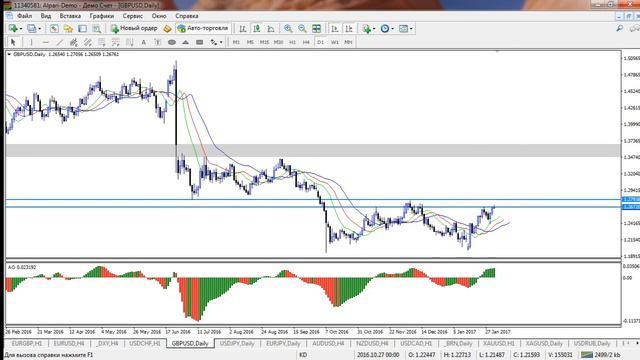This screenshot has width=640, height=360.
Task: Expand the Templates dropdown arrow
Action: tap(411, 29)
